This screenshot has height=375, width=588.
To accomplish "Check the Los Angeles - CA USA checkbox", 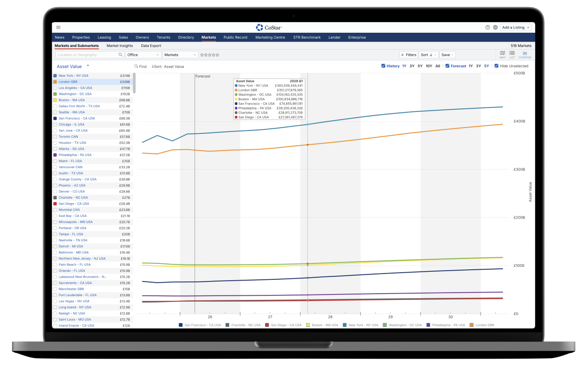I will coord(55,88).
